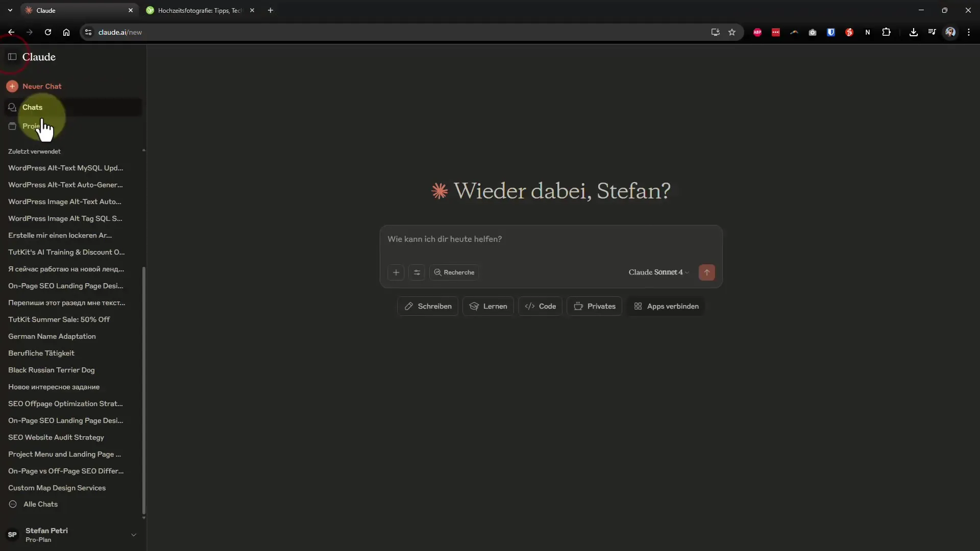Open chat 'Erstelle mir einen lockeren Ar...'
This screenshot has width=980, height=551.
pyautogui.click(x=60, y=235)
